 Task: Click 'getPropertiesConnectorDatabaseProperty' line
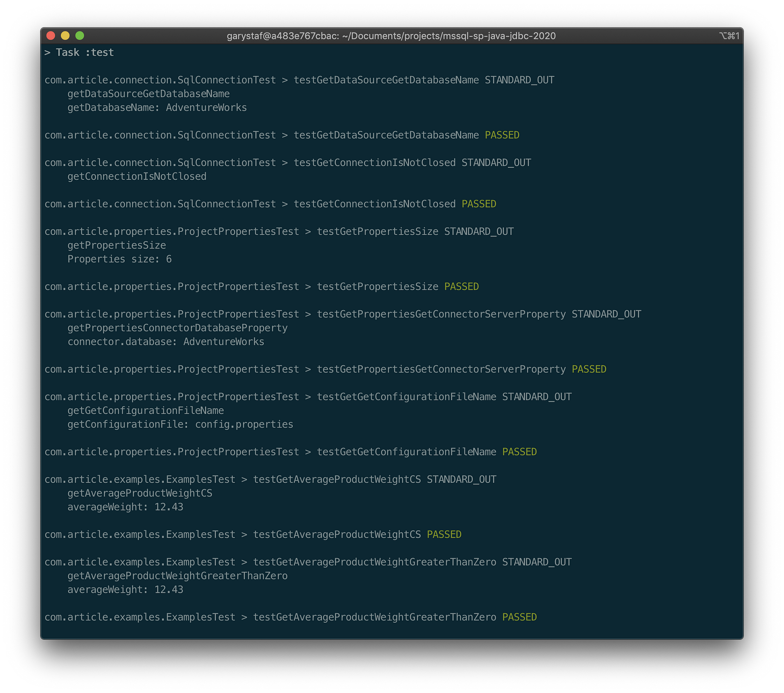(x=177, y=328)
